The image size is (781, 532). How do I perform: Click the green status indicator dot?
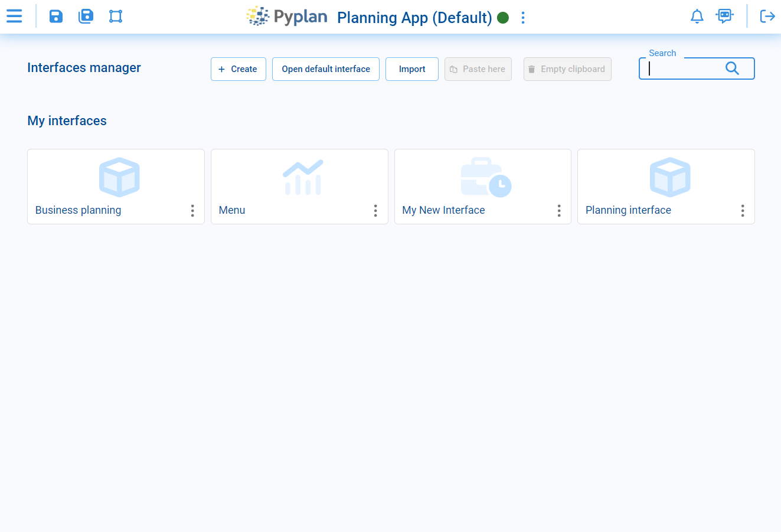tap(503, 18)
